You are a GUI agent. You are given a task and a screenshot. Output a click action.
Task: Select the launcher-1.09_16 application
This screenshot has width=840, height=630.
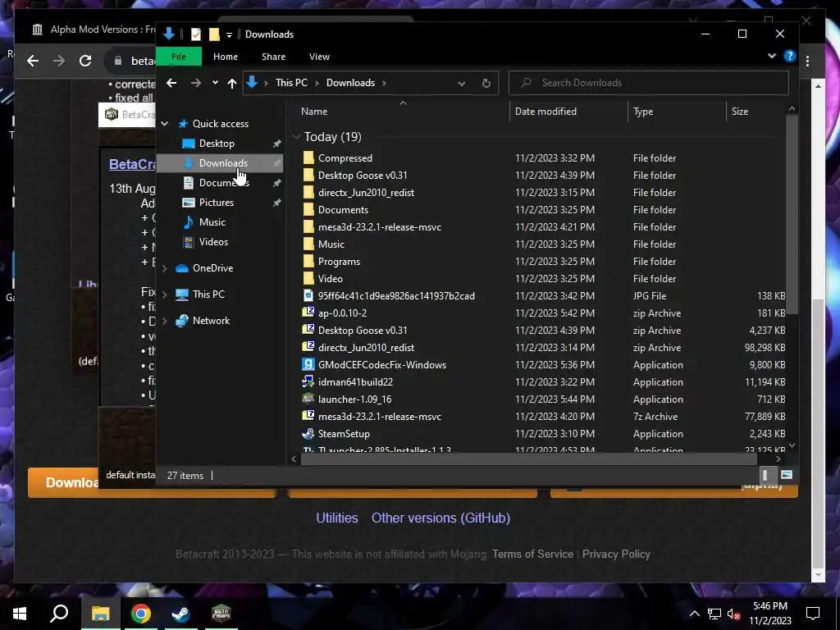click(354, 399)
